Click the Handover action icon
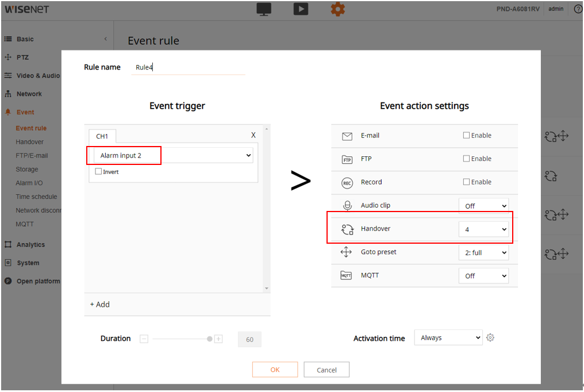The image size is (584, 392). point(347,229)
